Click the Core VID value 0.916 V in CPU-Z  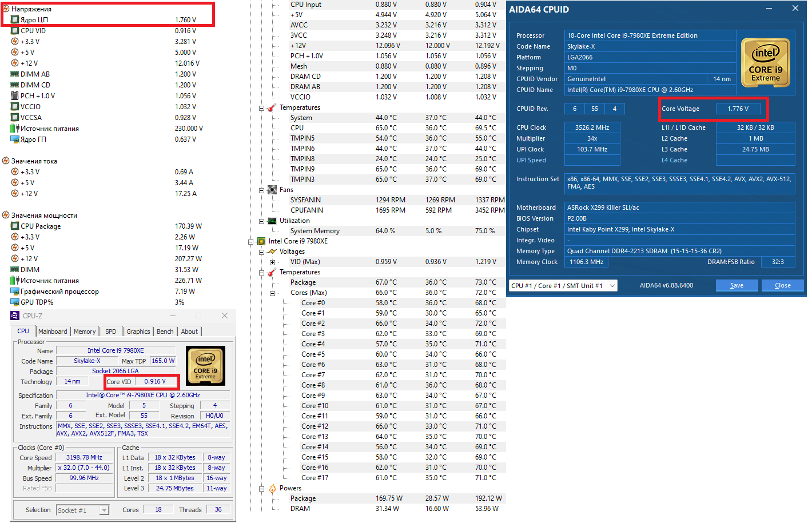[x=155, y=381]
